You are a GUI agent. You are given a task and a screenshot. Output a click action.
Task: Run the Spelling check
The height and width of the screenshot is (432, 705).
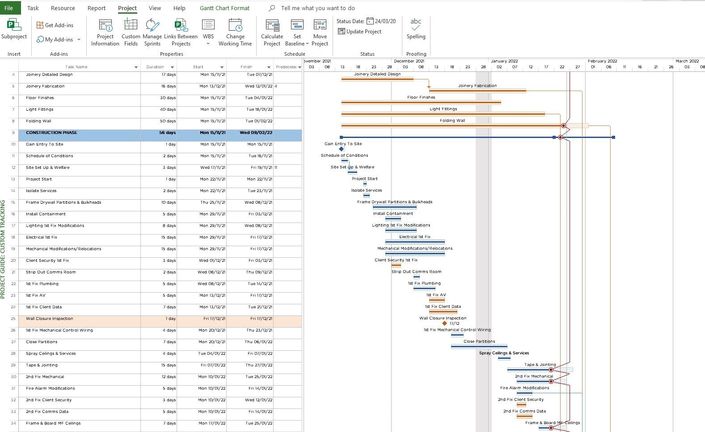pos(416,29)
